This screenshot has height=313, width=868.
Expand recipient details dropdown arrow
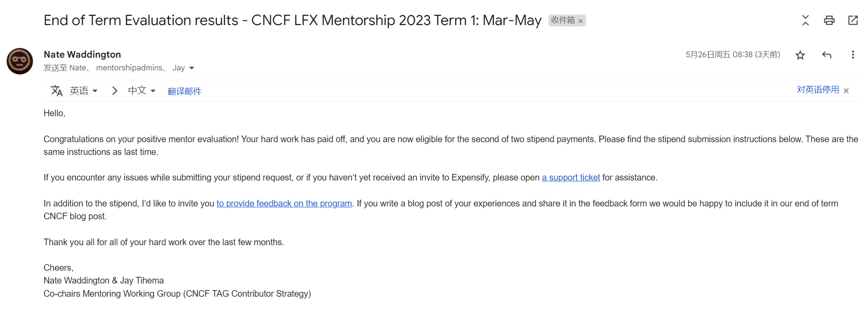[192, 68]
